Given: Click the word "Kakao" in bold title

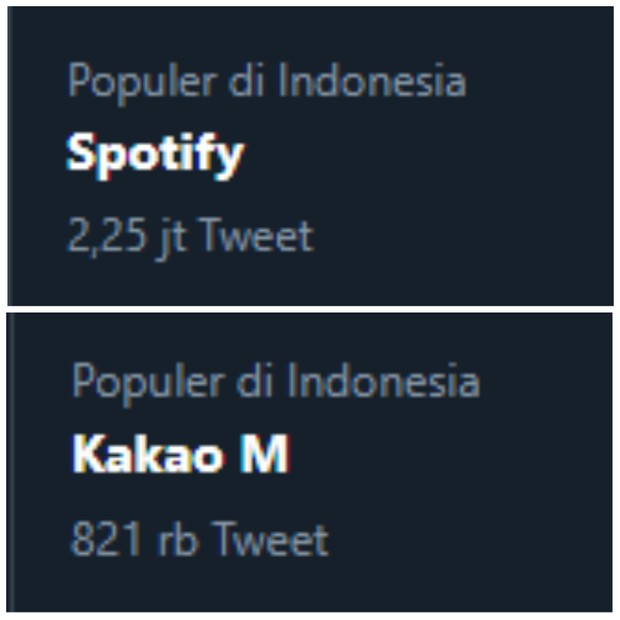Looking at the screenshot, I should click(139, 456).
